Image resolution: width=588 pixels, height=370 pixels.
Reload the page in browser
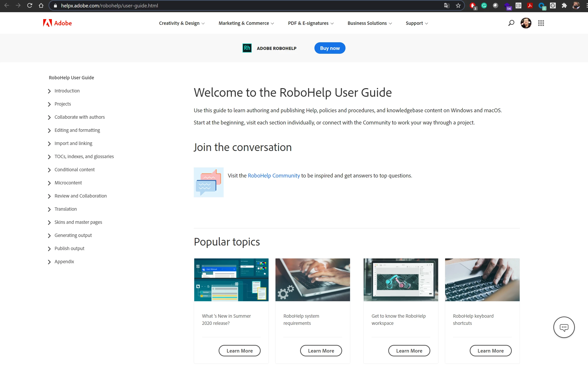pos(30,5)
